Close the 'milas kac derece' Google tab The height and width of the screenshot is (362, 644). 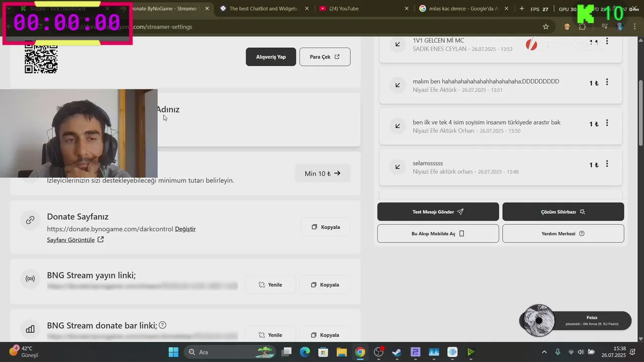506,9
